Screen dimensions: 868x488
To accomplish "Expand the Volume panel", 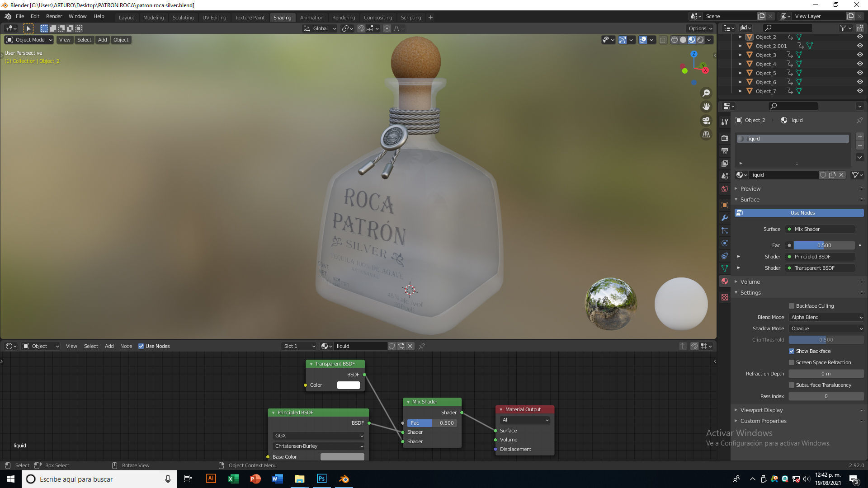I will pyautogui.click(x=750, y=282).
